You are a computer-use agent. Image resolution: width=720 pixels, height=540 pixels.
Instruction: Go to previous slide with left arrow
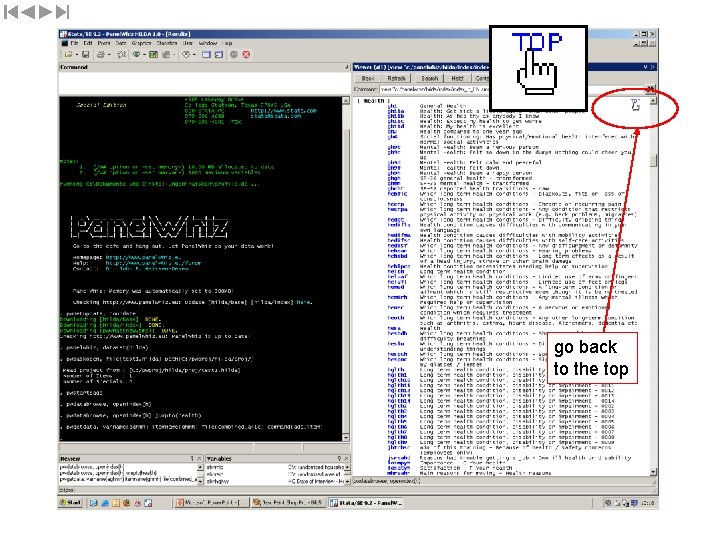pyautogui.click(x=28, y=12)
